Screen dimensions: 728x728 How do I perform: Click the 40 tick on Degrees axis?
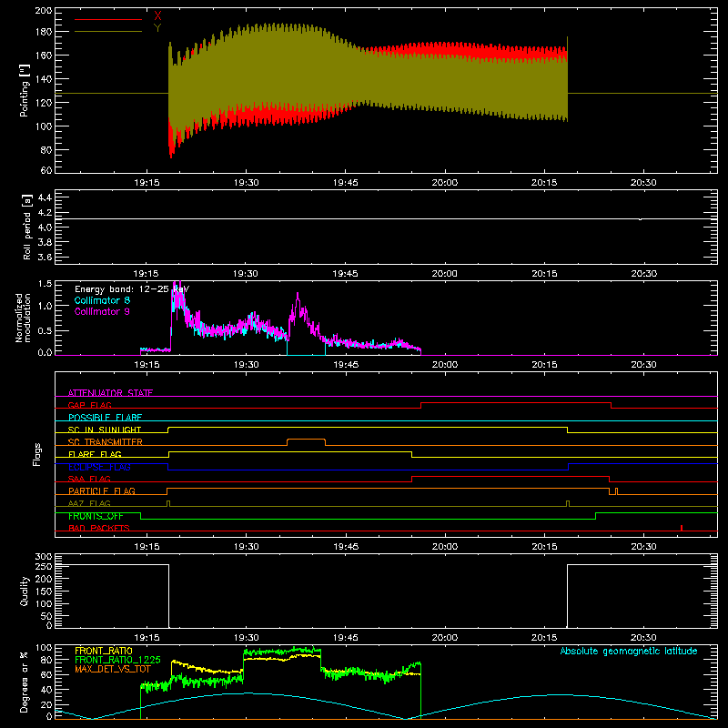(x=47, y=690)
